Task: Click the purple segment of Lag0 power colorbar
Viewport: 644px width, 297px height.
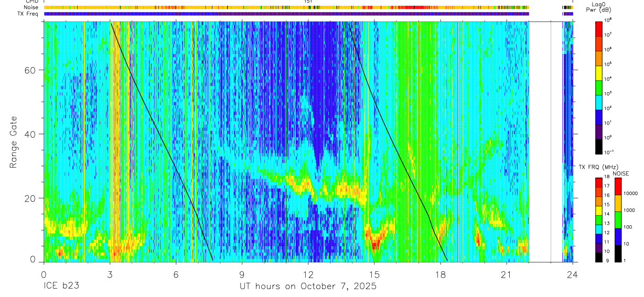Action: (599, 131)
